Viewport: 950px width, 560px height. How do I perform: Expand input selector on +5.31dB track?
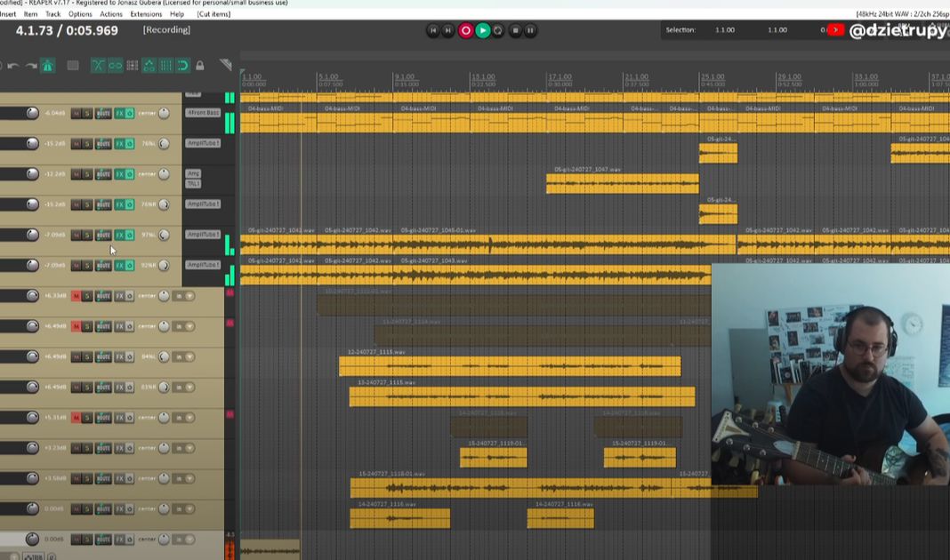189,418
